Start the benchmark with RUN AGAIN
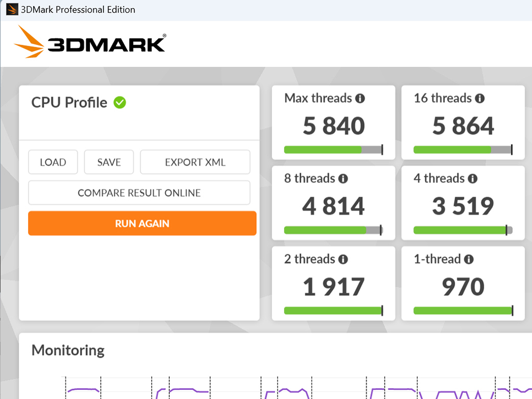Screen dimensions: 532x399 pos(142,223)
